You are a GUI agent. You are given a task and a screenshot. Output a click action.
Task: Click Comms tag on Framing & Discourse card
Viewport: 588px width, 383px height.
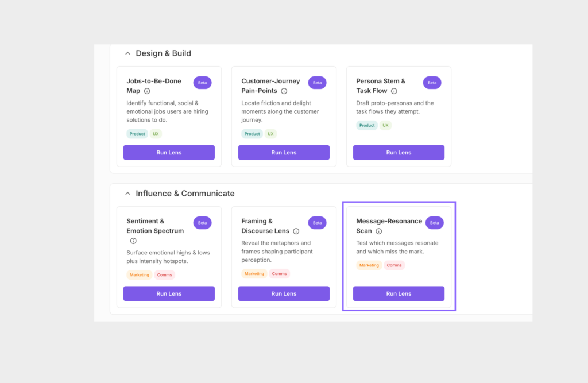point(280,274)
